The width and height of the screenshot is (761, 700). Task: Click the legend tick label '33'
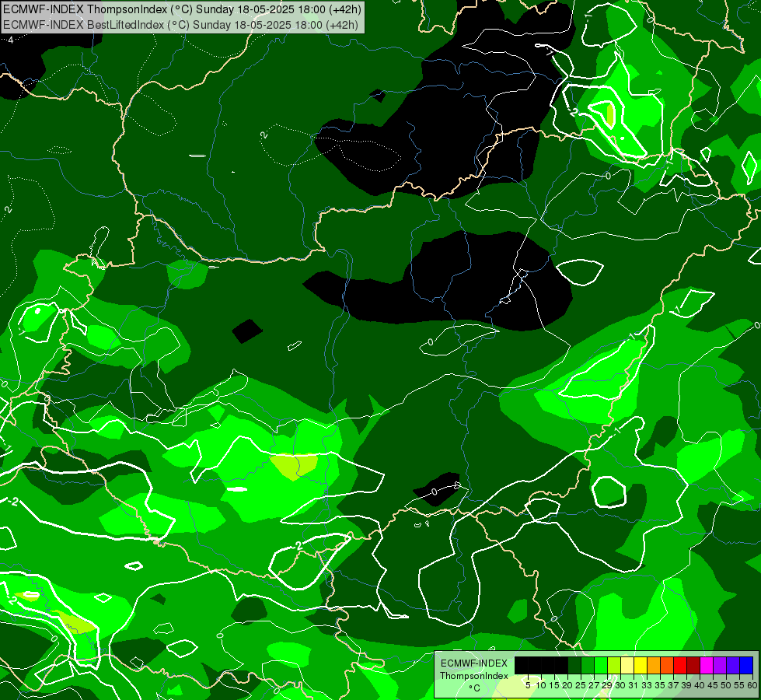647,685
